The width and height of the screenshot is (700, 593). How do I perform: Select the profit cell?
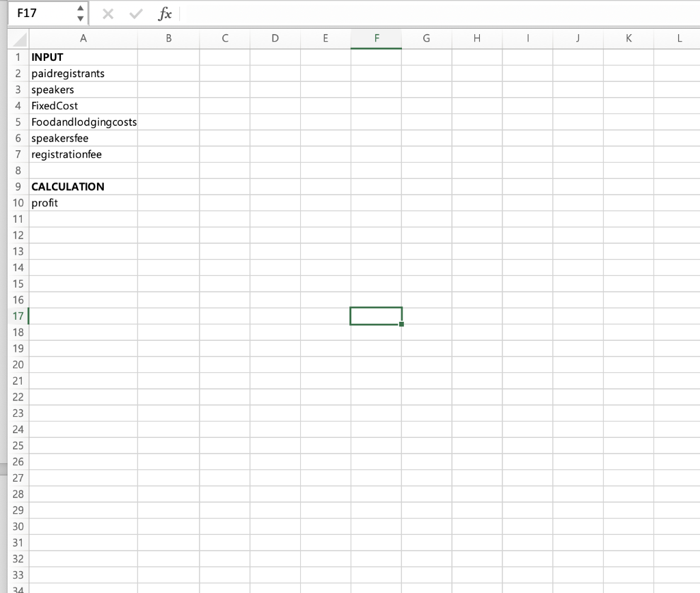(83, 203)
